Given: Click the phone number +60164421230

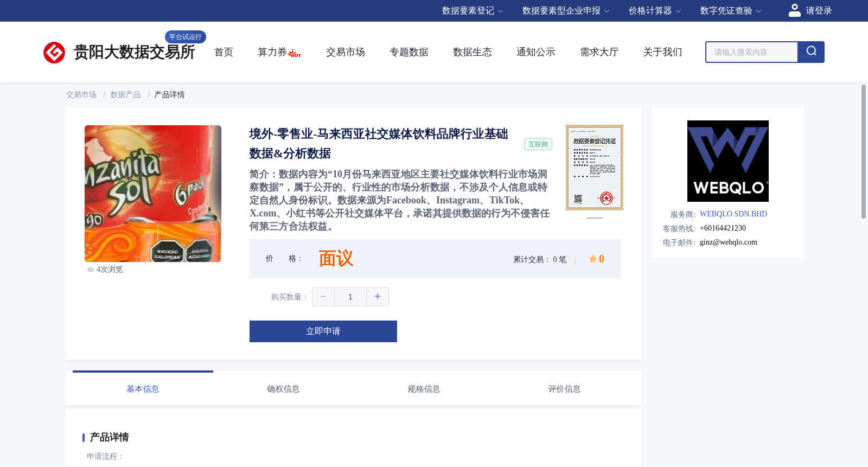Looking at the screenshot, I should pos(723,228).
